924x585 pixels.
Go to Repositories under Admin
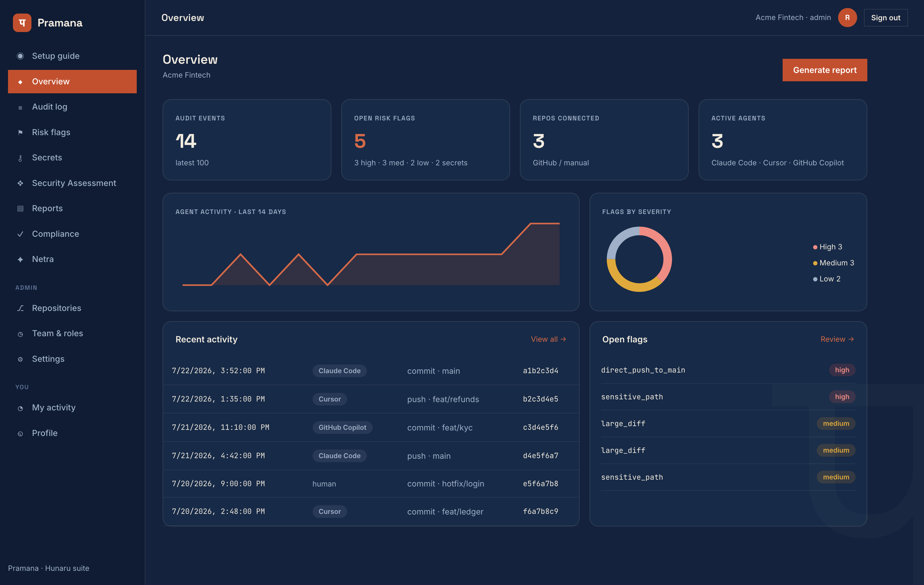pyautogui.click(x=72, y=308)
